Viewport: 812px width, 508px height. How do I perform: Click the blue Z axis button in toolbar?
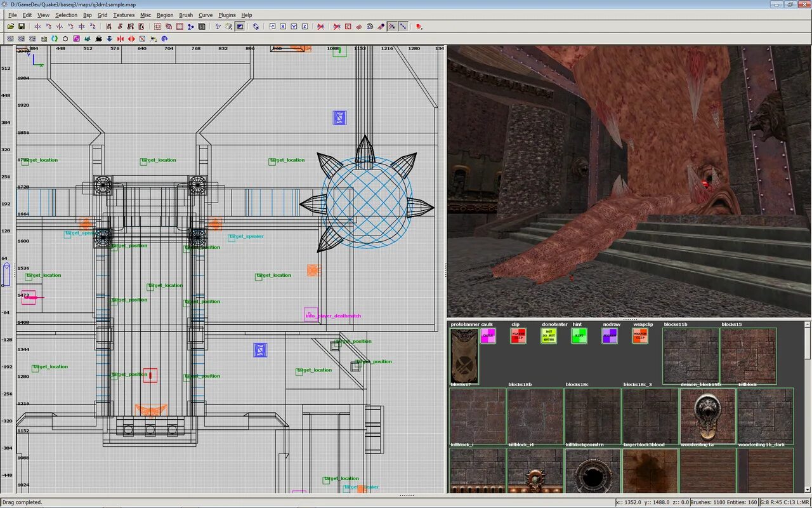pos(304,27)
